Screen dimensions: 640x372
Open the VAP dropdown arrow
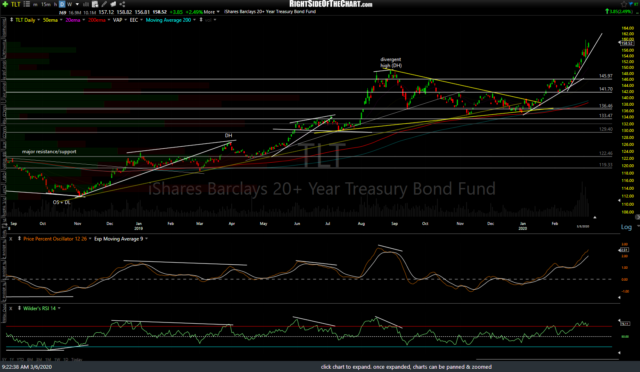coord(125,20)
